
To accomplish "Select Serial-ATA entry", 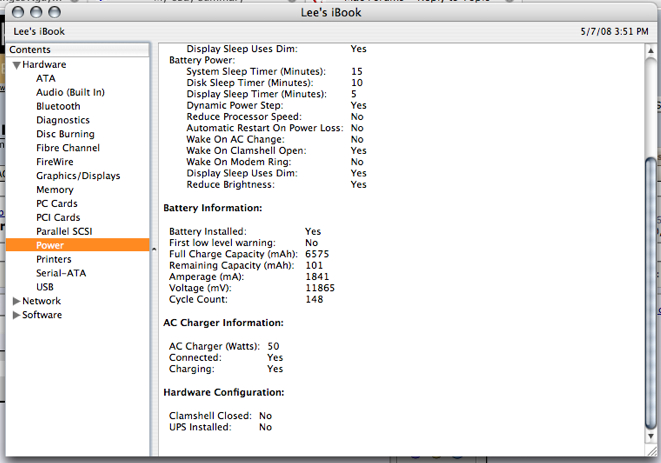I will pos(61,273).
